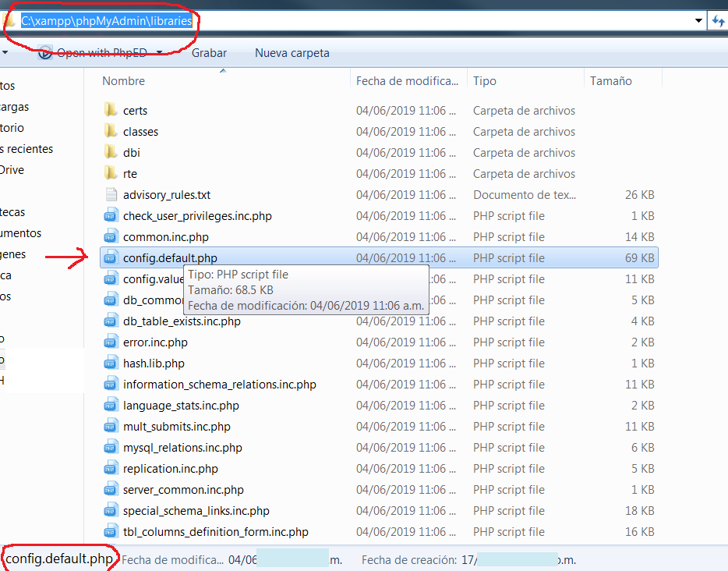This screenshot has width=728, height=571.
Task: Click the certs folder icon
Action: [x=111, y=110]
